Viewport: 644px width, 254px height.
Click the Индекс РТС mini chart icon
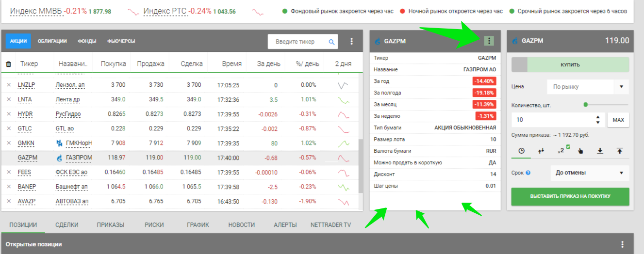click(x=257, y=12)
